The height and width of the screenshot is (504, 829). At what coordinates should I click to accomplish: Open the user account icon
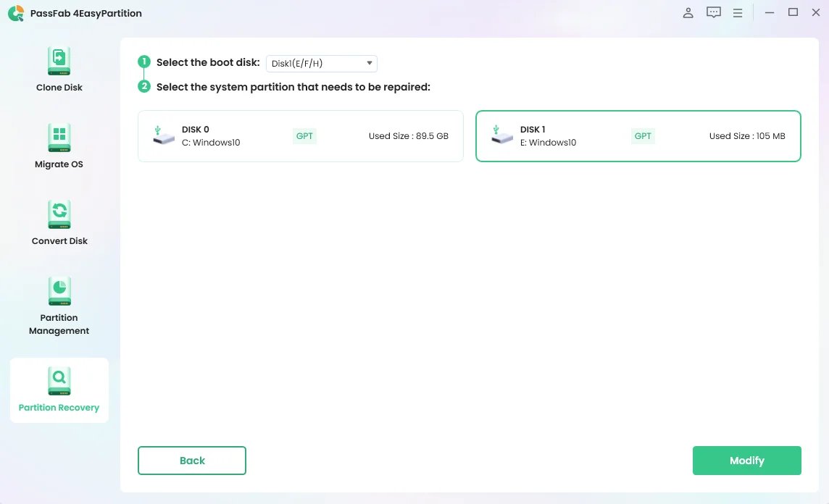point(688,13)
